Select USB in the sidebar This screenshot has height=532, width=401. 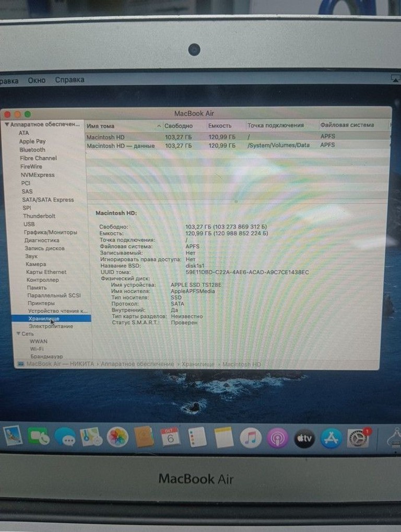29,224
